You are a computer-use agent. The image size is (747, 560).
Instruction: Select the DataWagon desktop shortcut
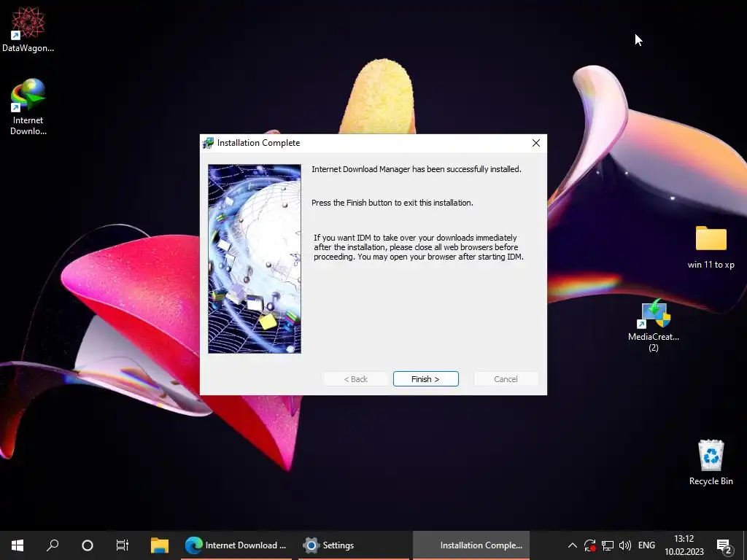click(x=28, y=29)
